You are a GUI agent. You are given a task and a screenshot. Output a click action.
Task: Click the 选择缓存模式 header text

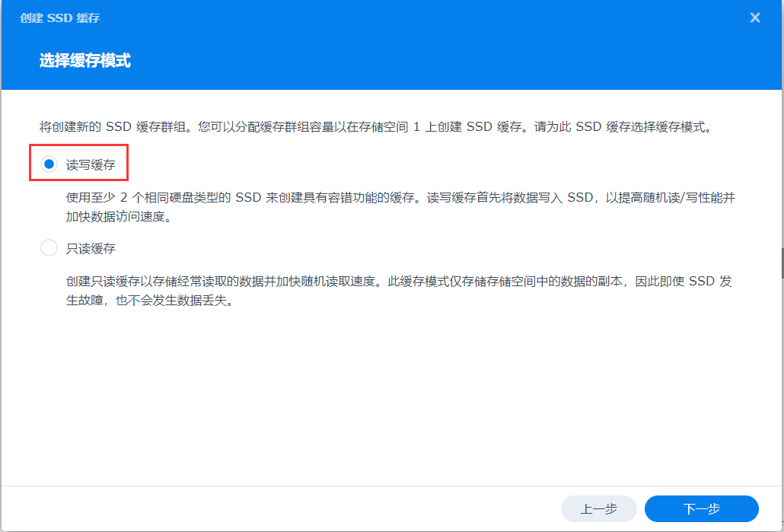85,61
